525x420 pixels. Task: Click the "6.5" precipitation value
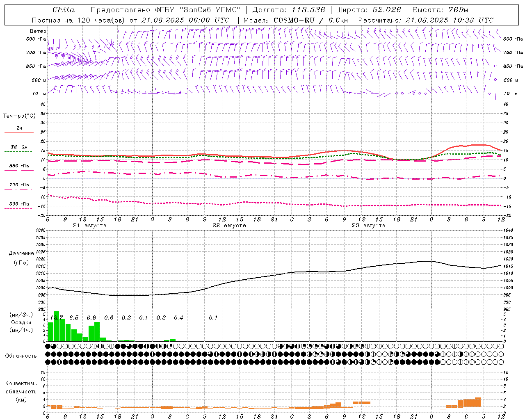[74, 318]
